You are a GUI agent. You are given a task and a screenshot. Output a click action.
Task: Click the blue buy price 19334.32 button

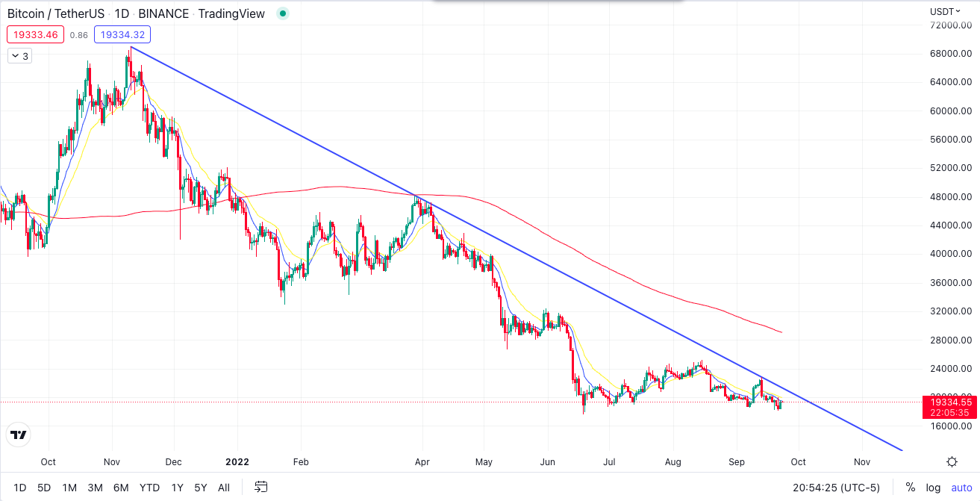click(x=122, y=34)
